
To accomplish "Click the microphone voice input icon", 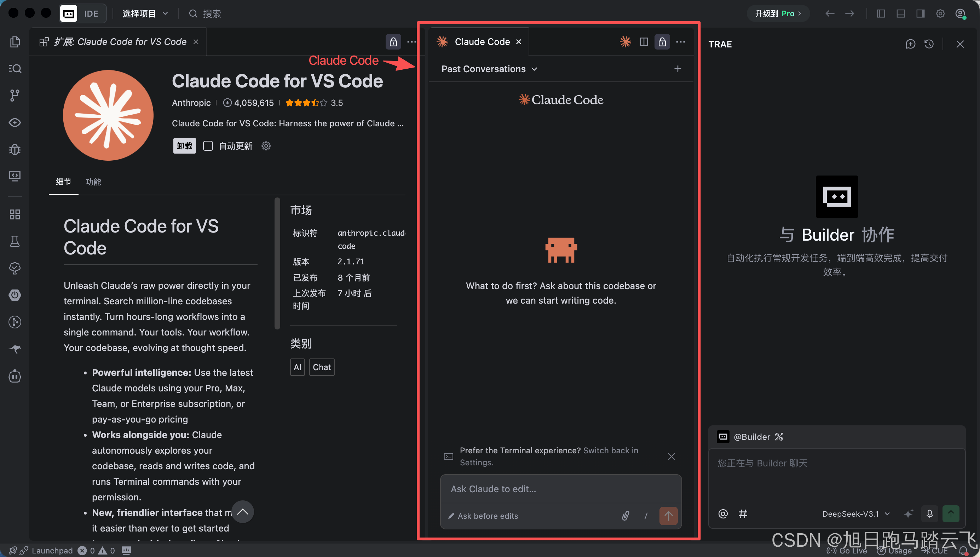I will click(929, 514).
